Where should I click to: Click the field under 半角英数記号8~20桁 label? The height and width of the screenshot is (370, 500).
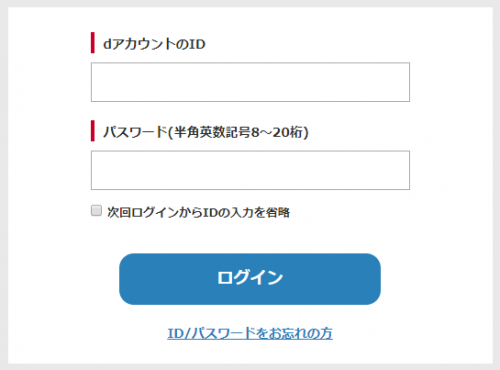click(250, 170)
